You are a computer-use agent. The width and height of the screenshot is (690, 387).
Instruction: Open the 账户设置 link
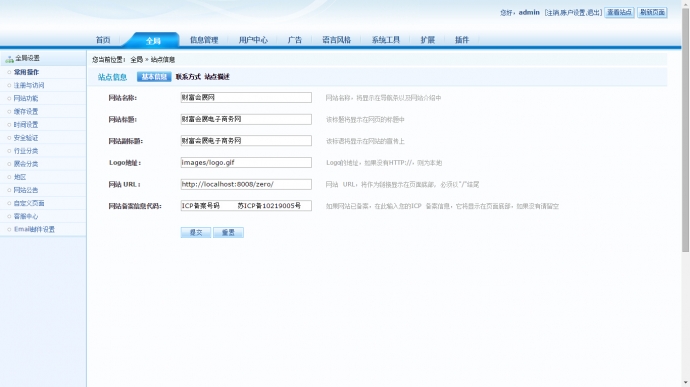(573, 13)
